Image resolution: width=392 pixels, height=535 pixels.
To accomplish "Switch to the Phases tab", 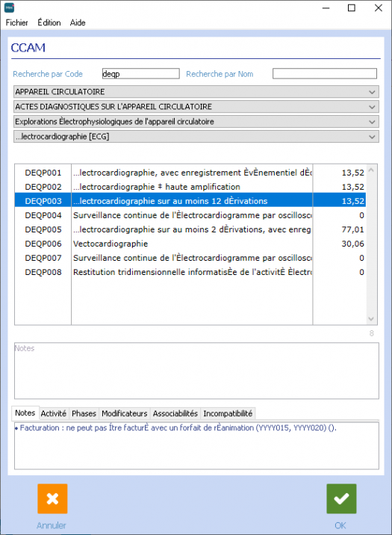I will [84, 413].
